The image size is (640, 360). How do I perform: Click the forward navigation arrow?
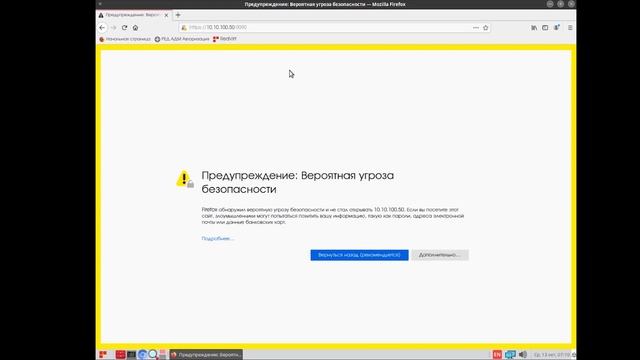click(x=113, y=28)
